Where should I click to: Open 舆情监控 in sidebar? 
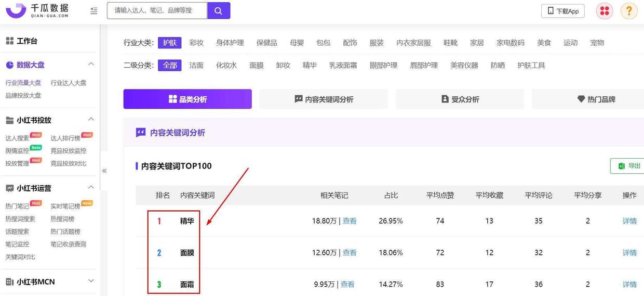coord(18,151)
